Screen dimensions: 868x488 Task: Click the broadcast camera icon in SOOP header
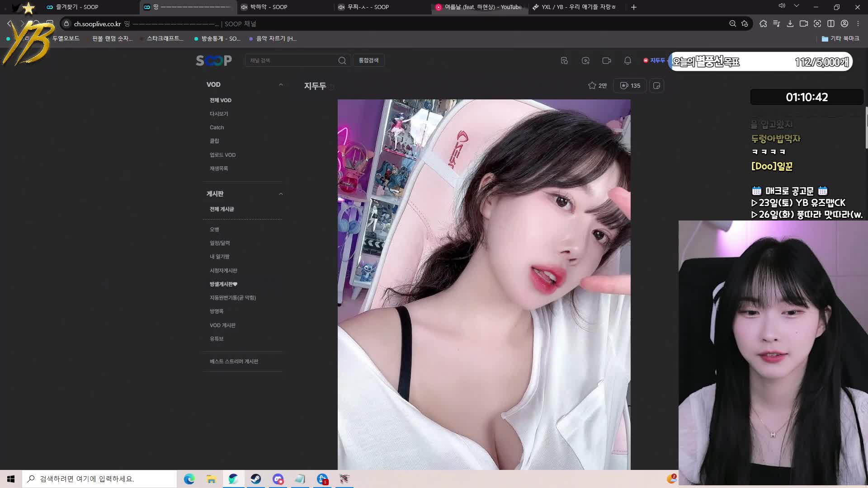(x=607, y=61)
